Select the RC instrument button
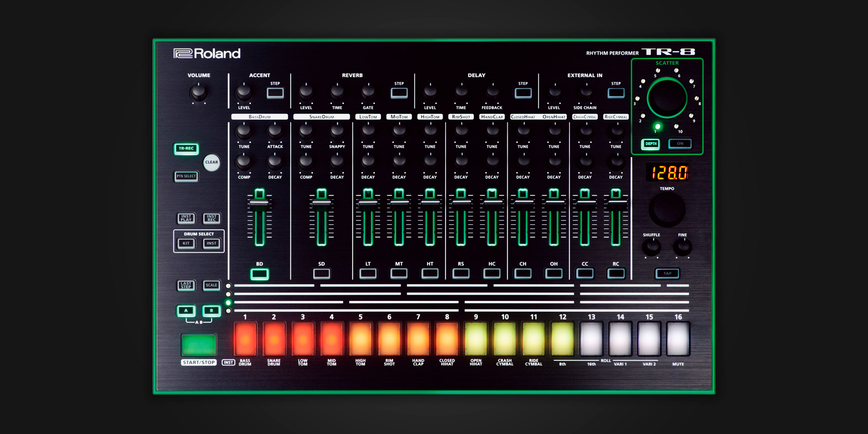This screenshot has width=868, height=434. click(x=616, y=274)
